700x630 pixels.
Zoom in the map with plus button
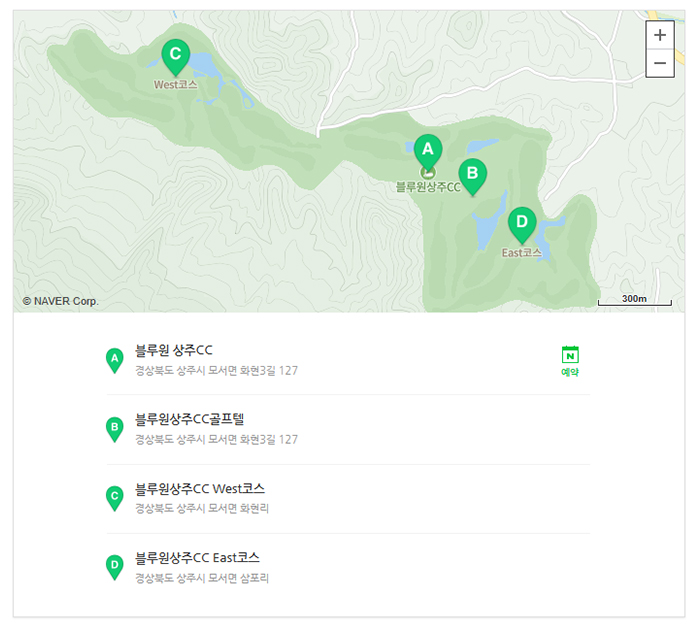[660, 35]
